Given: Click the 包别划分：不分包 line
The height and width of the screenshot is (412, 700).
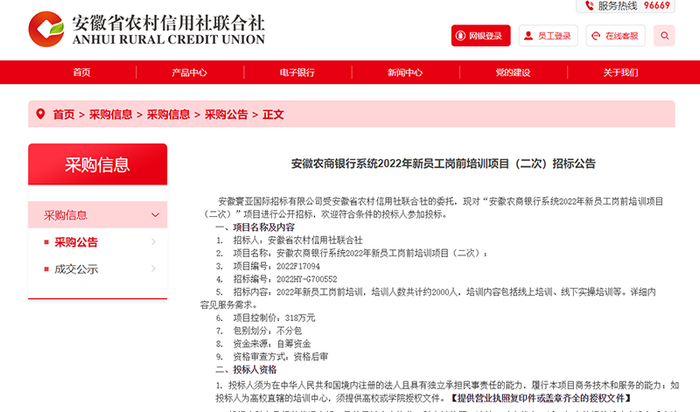Looking at the screenshot, I should [x=259, y=331].
